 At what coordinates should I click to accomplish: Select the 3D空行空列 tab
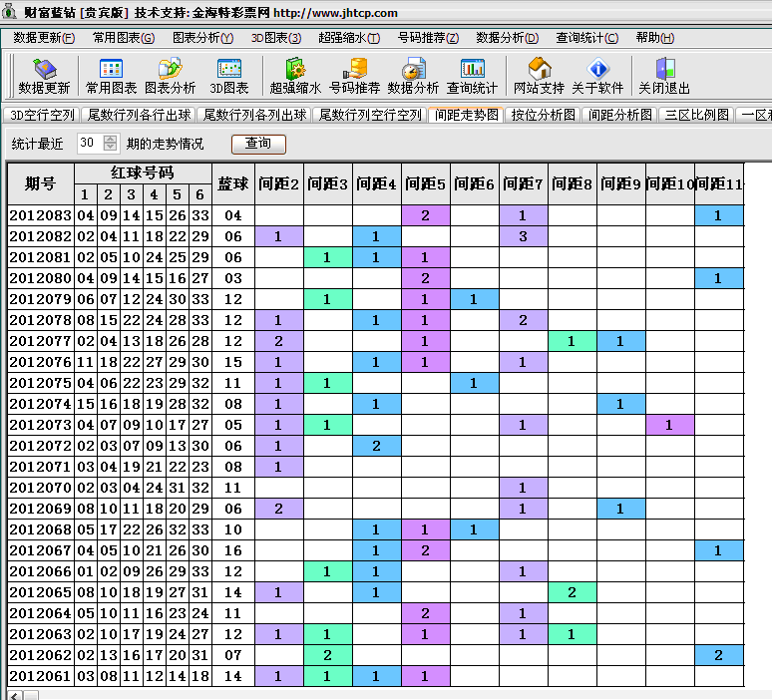pyautogui.click(x=42, y=115)
